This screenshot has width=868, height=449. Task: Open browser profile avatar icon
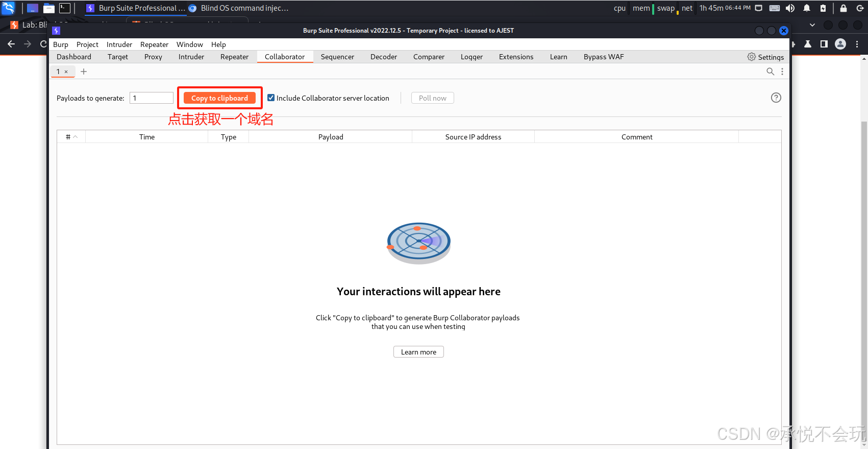tap(840, 44)
